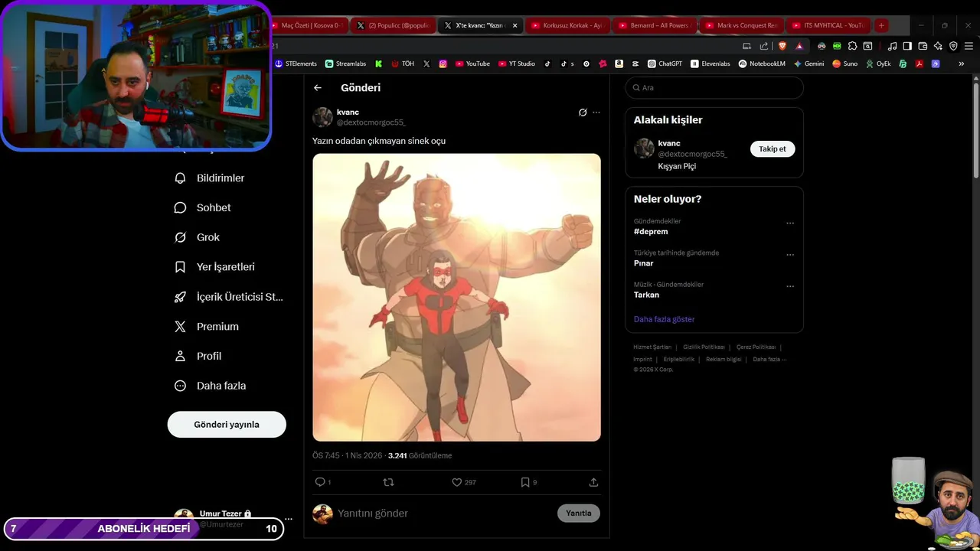Open the Umur Tezer account switcher menu
Screen dimensions: 980x551
pyautogui.click(x=289, y=518)
